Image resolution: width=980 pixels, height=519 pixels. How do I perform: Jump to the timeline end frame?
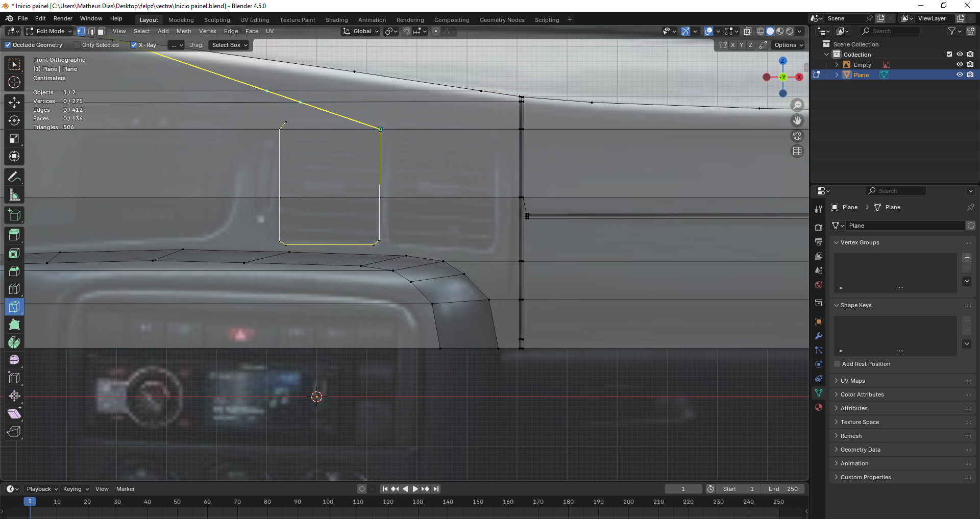(436, 489)
